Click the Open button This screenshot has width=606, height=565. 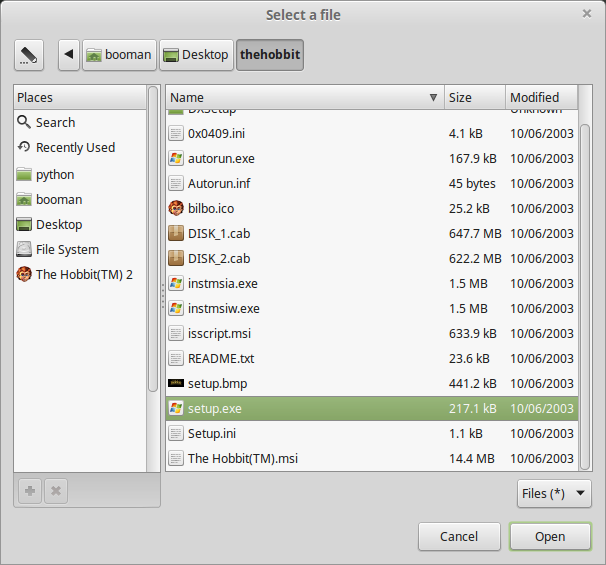pyautogui.click(x=550, y=536)
